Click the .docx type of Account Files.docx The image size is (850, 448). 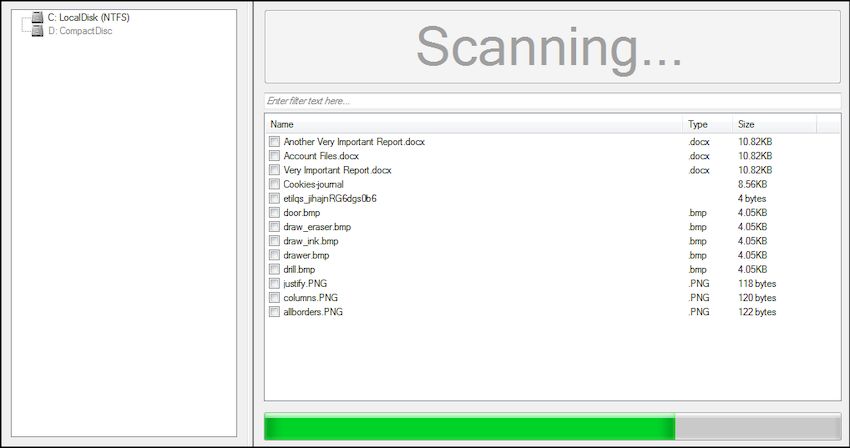(699, 156)
